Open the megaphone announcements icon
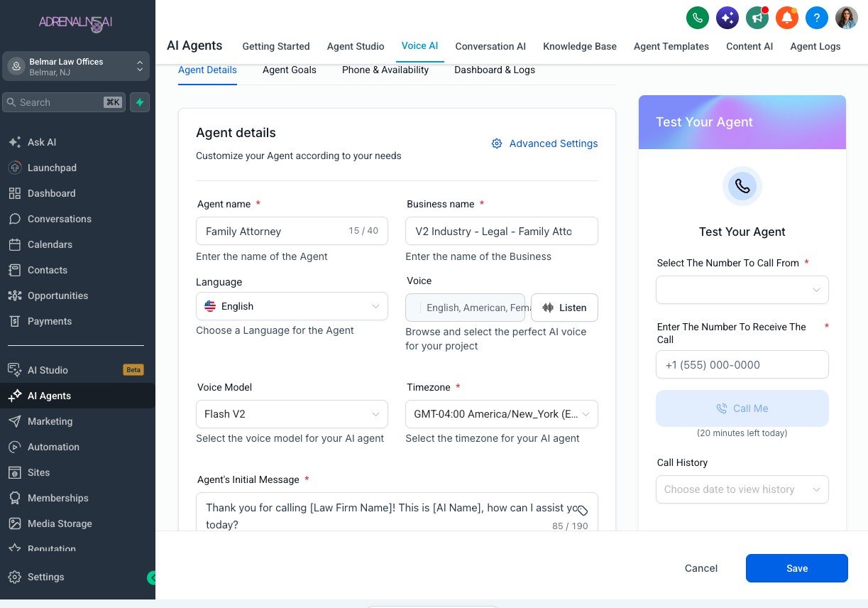 click(757, 17)
